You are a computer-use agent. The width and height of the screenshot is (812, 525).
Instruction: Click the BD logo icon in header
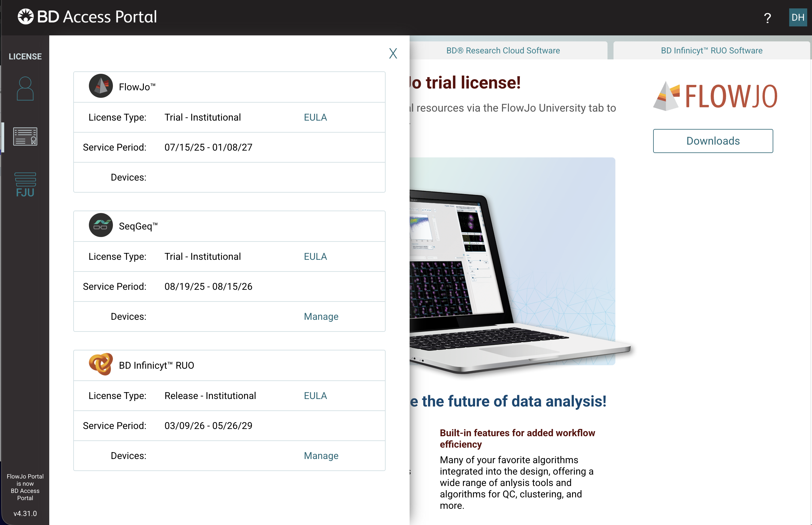26,16
